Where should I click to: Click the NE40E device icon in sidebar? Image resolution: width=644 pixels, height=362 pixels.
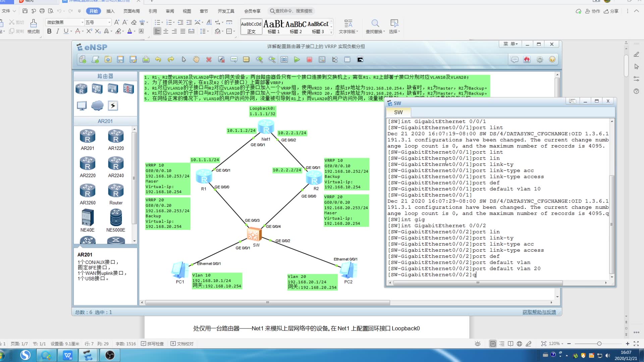tap(87, 219)
